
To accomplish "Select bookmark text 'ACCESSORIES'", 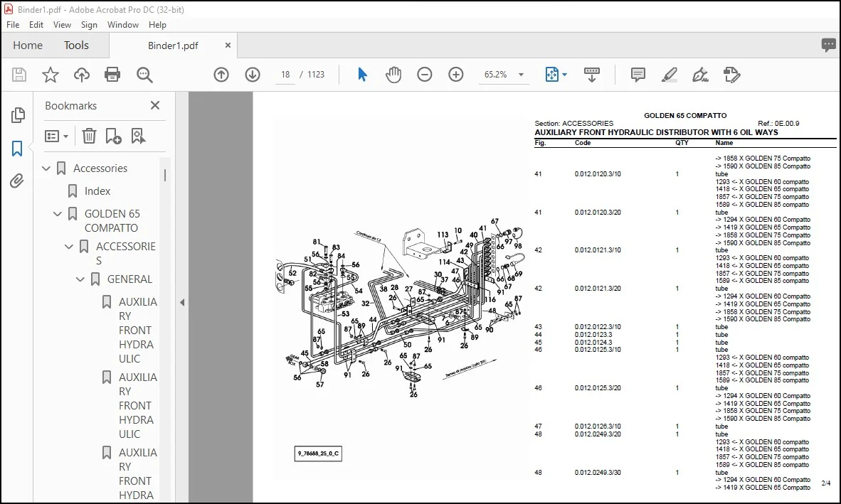I will point(125,253).
